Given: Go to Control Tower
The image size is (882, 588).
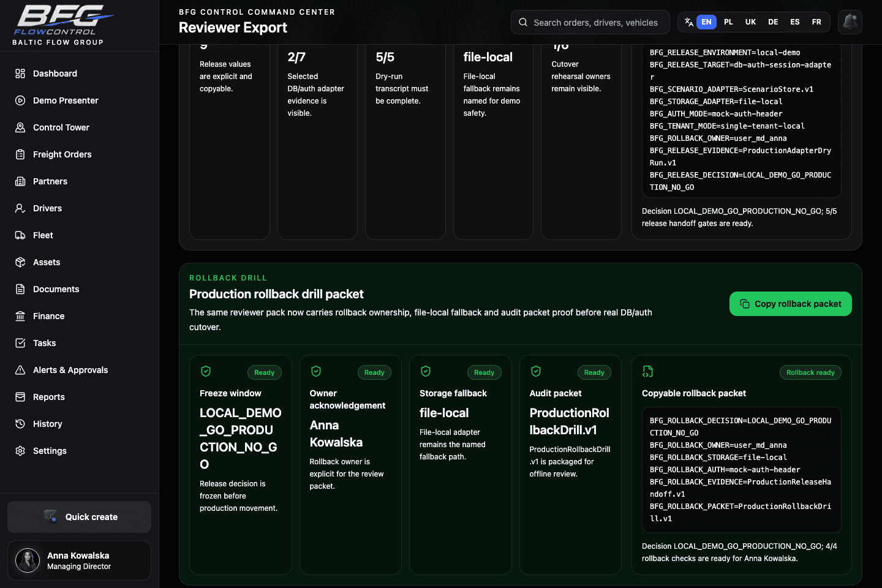Looking at the screenshot, I should [x=79, y=127].
